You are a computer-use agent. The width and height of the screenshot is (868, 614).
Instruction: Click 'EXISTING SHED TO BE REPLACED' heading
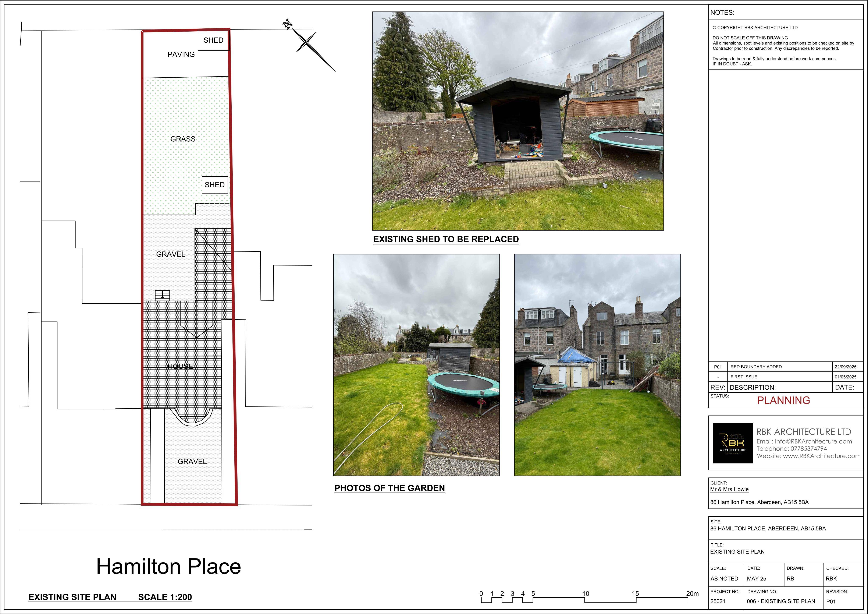pyautogui.click(x=446, y=239)
